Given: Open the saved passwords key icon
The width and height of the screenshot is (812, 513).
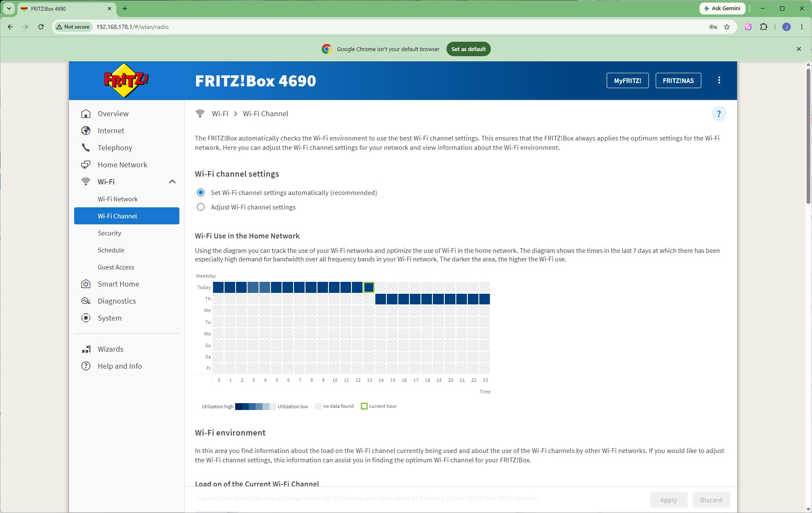Looking at the screenshot, I should coord(713,27).
